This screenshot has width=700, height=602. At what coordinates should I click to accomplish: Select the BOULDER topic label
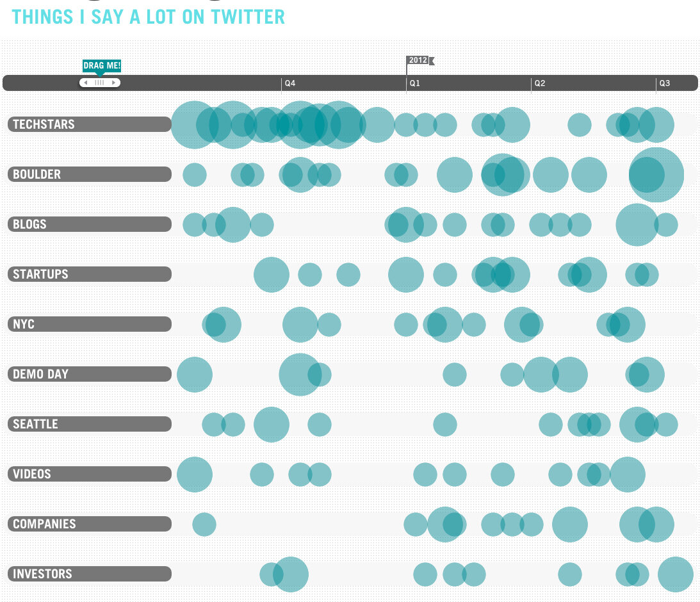click(x=89, y=174)
